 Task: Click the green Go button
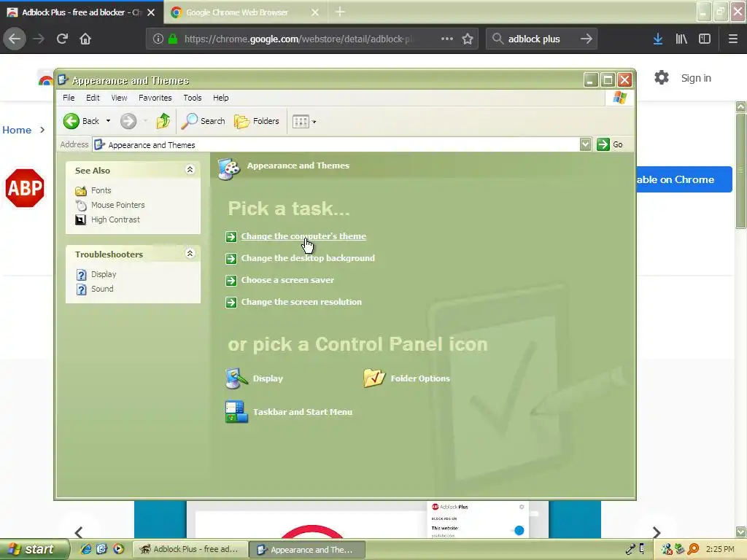coord(610,144)
